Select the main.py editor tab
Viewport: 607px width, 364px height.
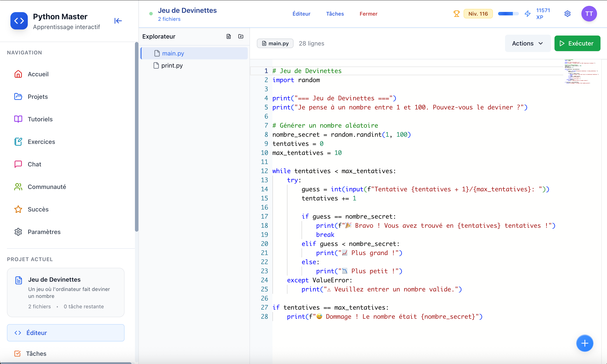pyautogui.click(x=275, y=43)
